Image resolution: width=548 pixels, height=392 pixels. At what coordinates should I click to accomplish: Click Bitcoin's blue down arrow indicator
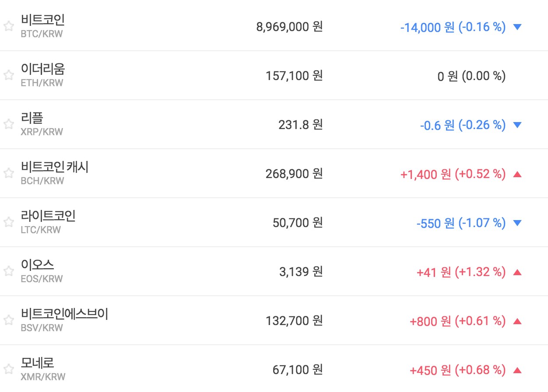517,27
